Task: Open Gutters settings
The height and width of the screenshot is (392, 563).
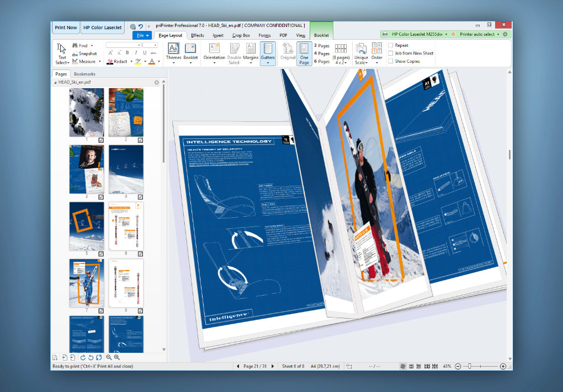Action: [x=268, y=53]
